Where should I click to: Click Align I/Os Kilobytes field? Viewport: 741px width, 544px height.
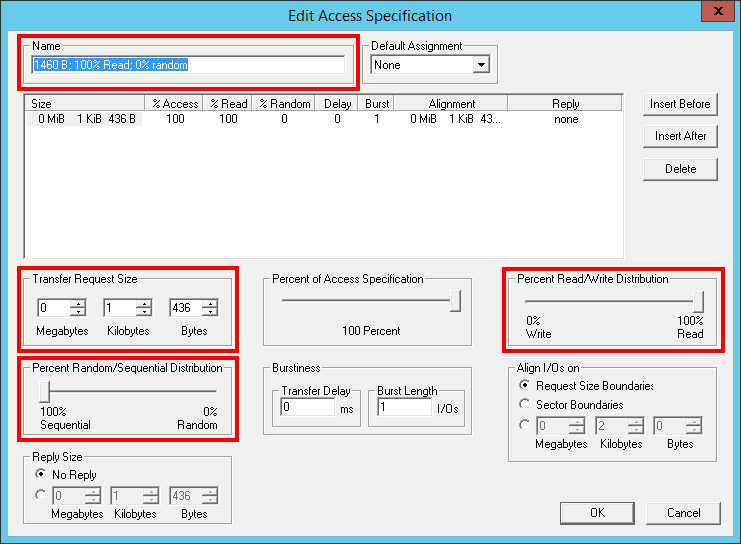[x=612, y=426]
